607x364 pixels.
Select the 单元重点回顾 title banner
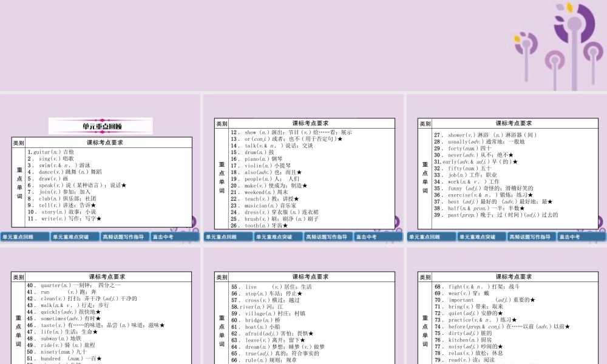pyautogui.click(x=101, y=126)
